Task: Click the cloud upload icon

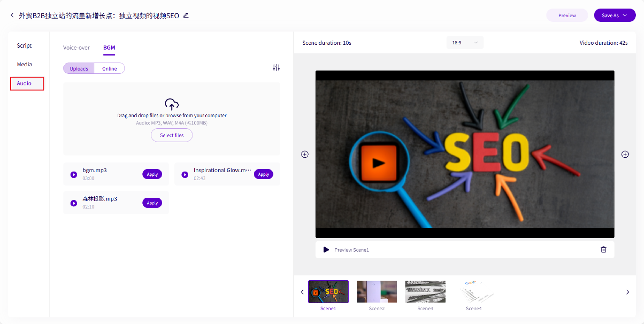Action: pyautogui.click(x=171, y=104)
